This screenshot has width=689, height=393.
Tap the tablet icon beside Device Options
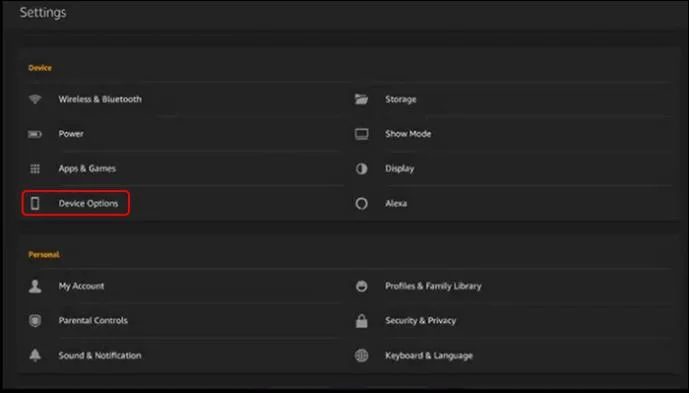coord(35,203)
